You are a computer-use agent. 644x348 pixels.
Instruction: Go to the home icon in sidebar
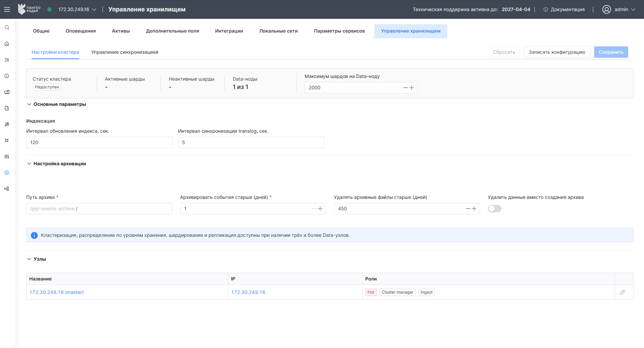7,44
